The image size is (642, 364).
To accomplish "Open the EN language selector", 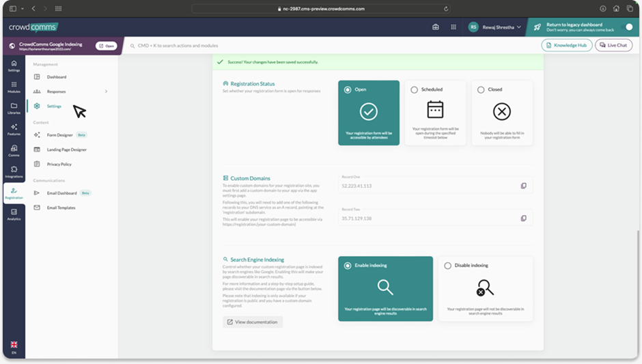I will coord(14,347).
